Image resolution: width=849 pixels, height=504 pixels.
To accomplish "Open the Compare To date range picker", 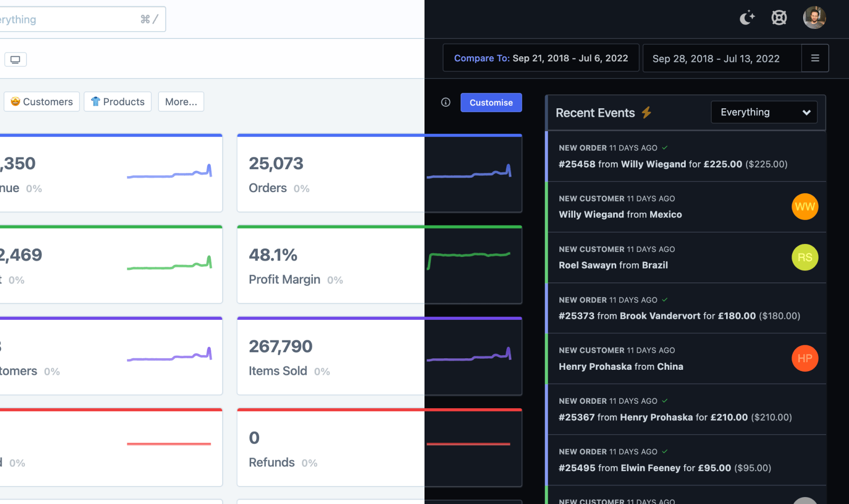I will [x=540, y=58].
